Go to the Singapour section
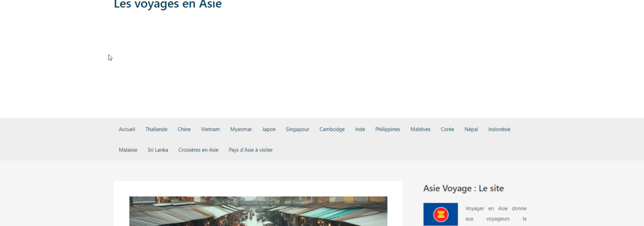Image resolution: width=644 pixels, height=226 pixels. (298, 129)
